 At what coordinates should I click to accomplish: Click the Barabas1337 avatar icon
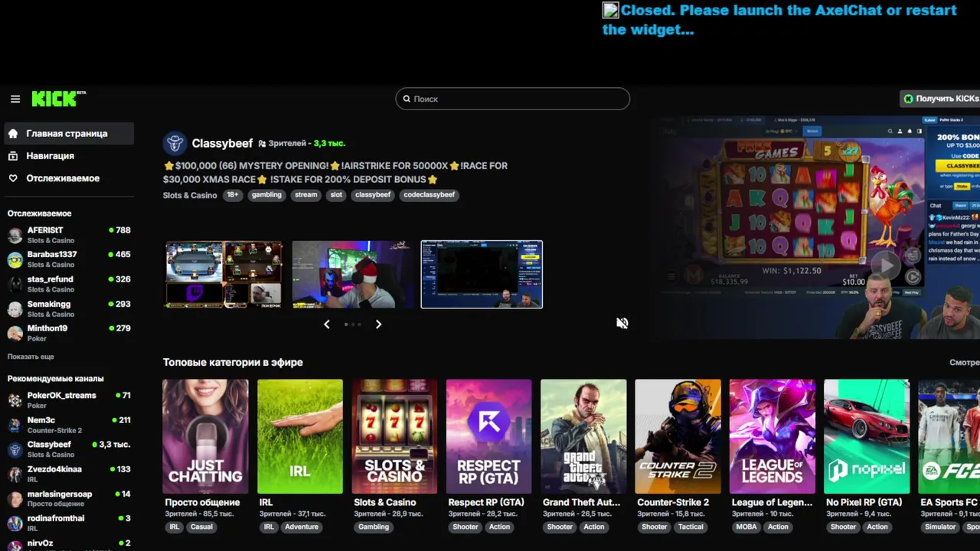tap(15, 259)
